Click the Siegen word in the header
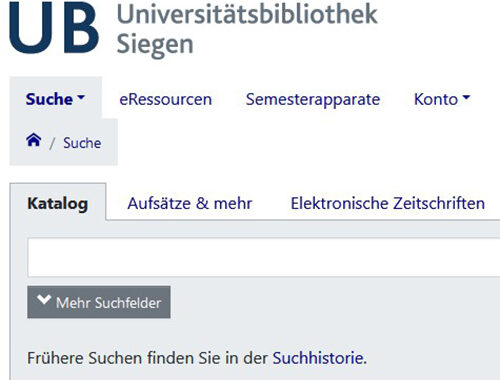 coord(155,45)
